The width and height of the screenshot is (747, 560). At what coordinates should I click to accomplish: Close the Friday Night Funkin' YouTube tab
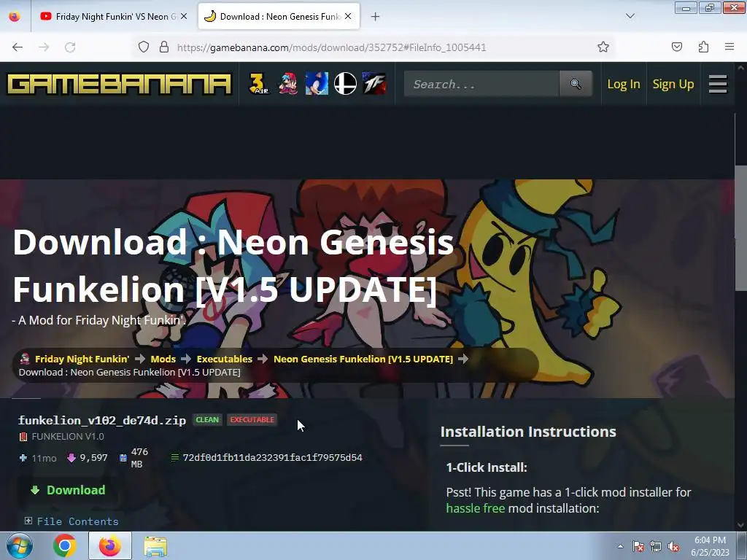click(183, 16)
